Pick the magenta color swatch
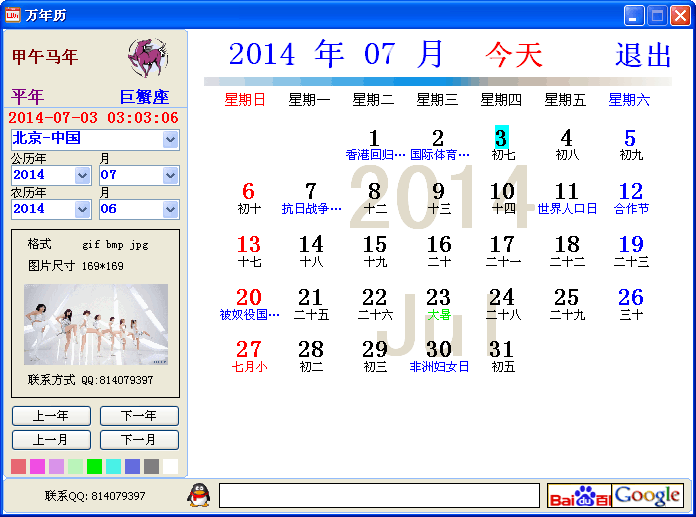The width and height of the screenshot is (696, 517). 37,466
